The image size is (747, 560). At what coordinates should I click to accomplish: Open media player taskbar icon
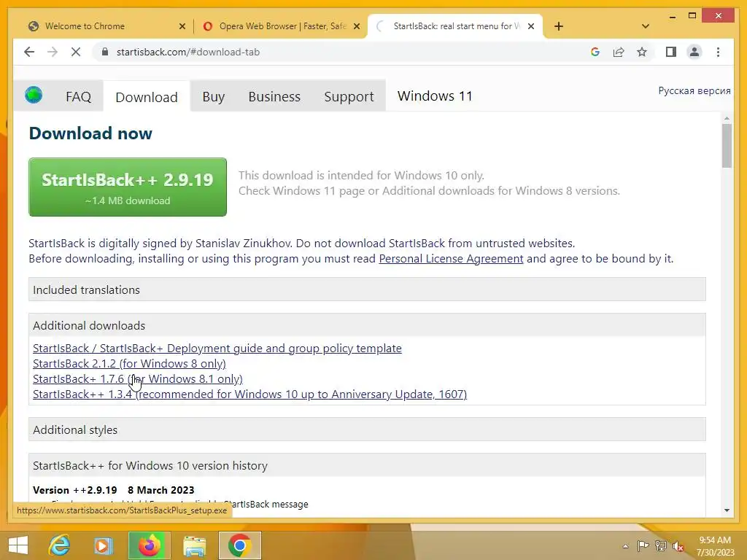(103, 545)
